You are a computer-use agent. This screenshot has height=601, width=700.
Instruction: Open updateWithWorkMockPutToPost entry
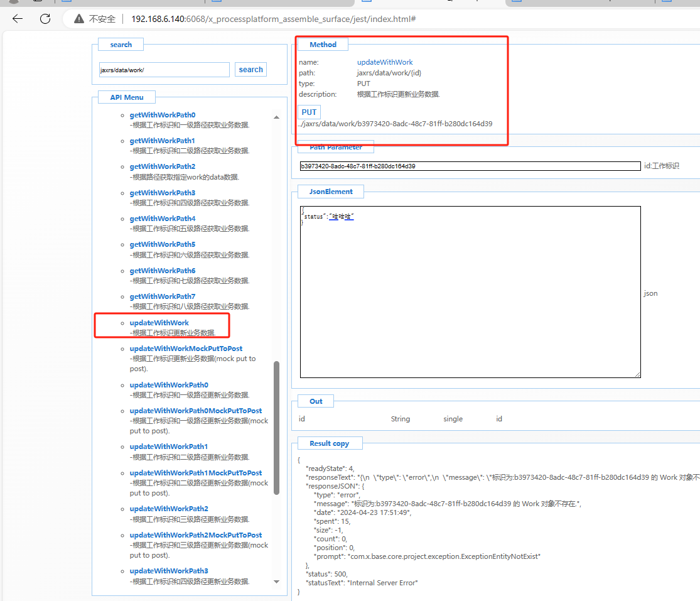pyautogui.click(x=186, y=349)
